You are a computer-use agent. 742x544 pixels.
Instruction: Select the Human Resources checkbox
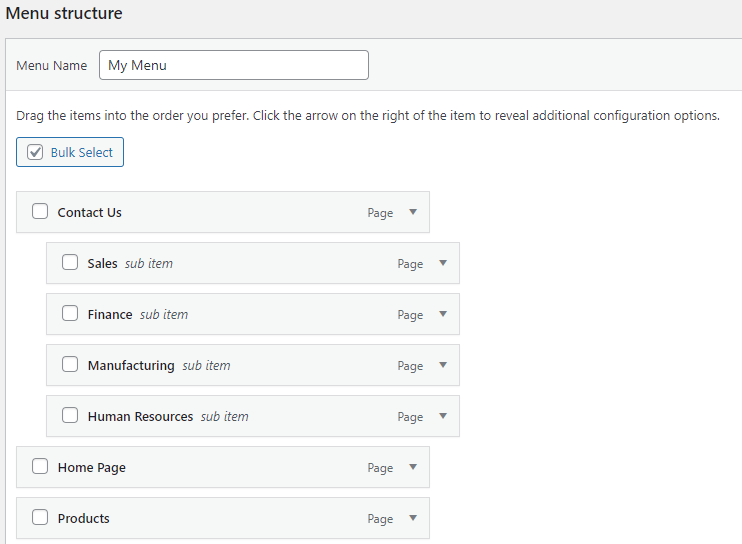(70, 416)
